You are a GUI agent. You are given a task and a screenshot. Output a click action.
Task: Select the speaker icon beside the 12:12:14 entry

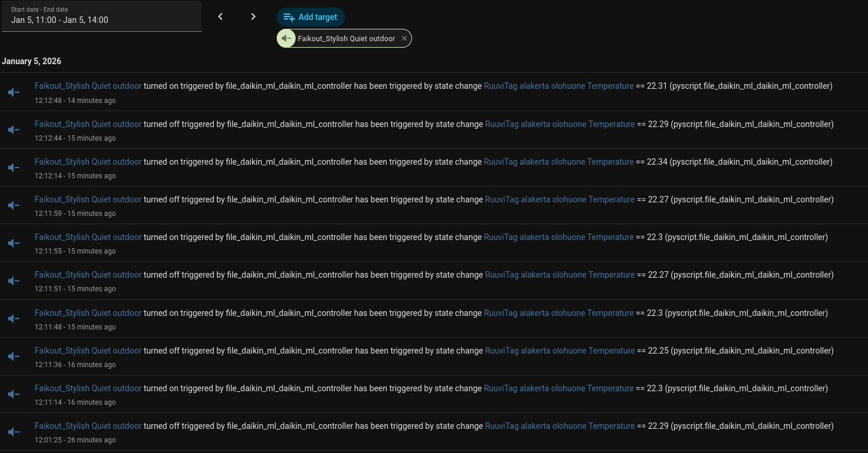(x=14, y=168)
